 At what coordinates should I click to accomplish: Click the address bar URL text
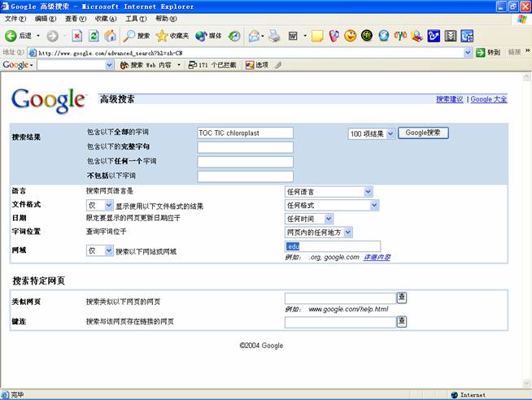[111, 53]
